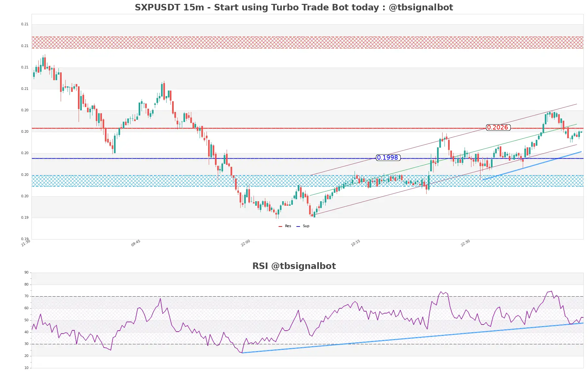Click the SXPUSDT 15m chart title
588x392 pixels.
294,7
